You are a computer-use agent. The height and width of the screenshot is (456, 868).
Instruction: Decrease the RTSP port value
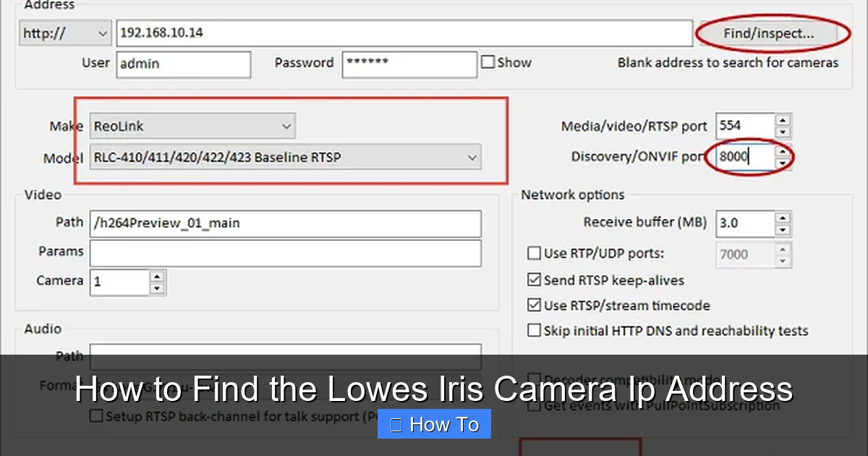click(783, 132)
